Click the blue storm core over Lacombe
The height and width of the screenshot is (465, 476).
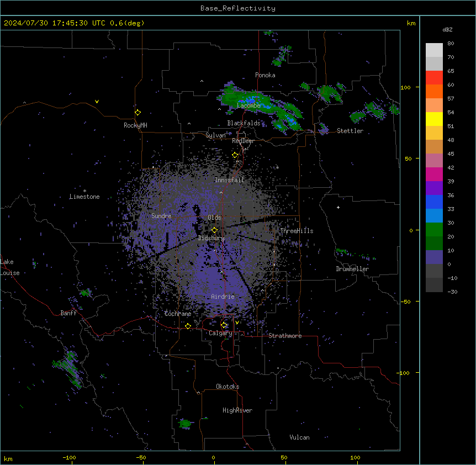(x=251, y=99)
